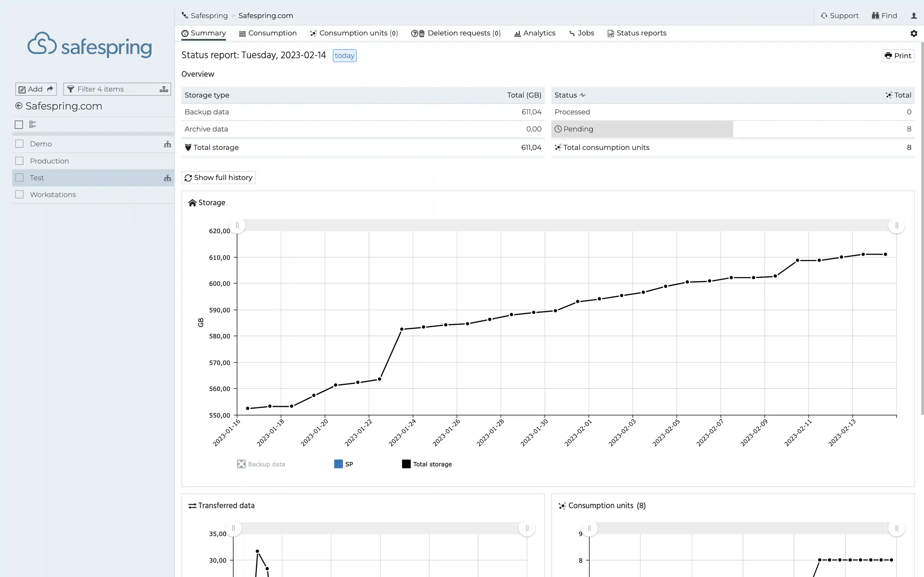Viewport: 924px width, 577px height.
Task: Click the today button next to the date
Action: 344,55
